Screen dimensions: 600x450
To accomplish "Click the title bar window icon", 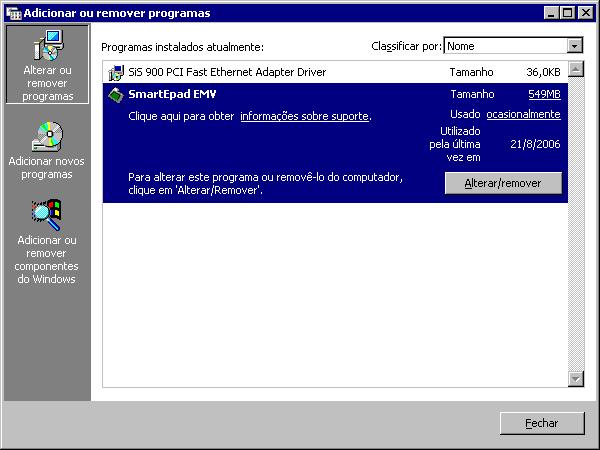I will coord(13,13).
